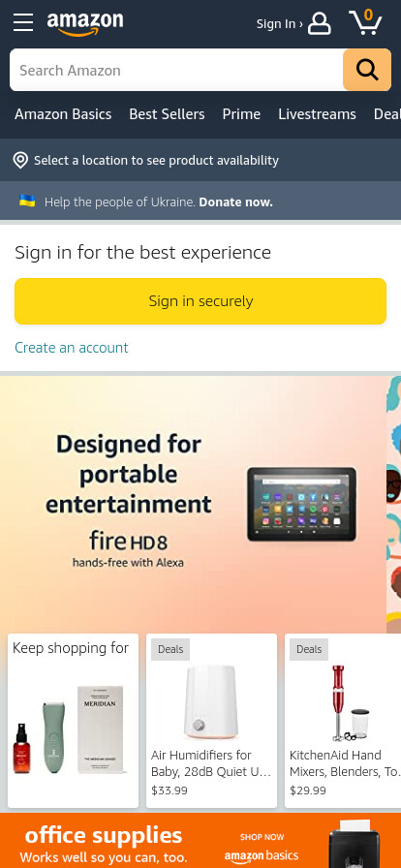This screenshot has width=401, height=868.
Task: Go to Best Sellers
Action: (x=167, y=114)
